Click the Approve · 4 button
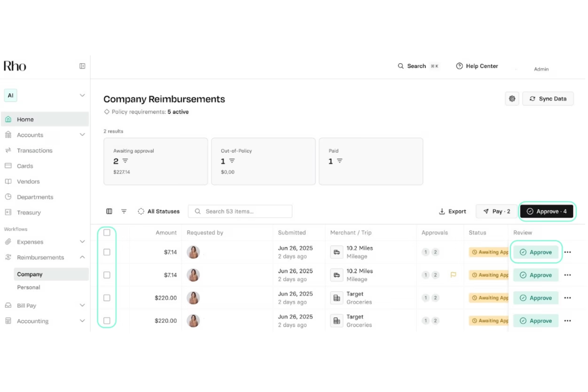 pyautogui.click(x=547, y=211)
